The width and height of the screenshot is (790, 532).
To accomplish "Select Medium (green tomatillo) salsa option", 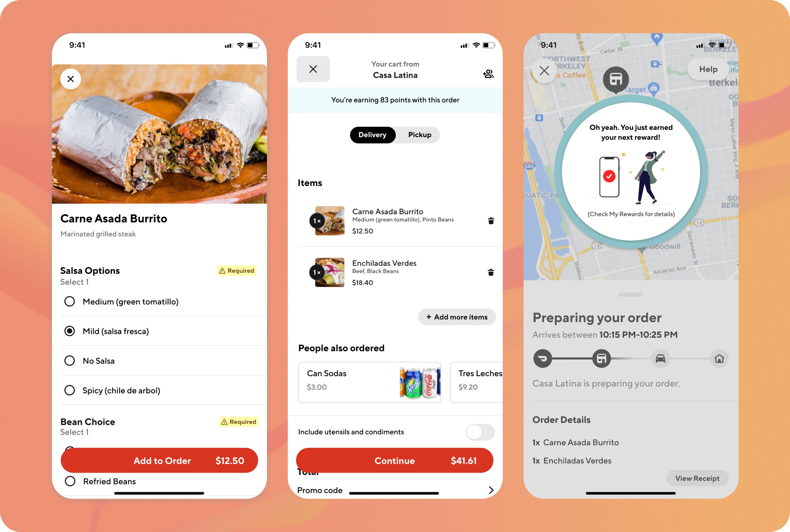I will click(x=70, y=301).
